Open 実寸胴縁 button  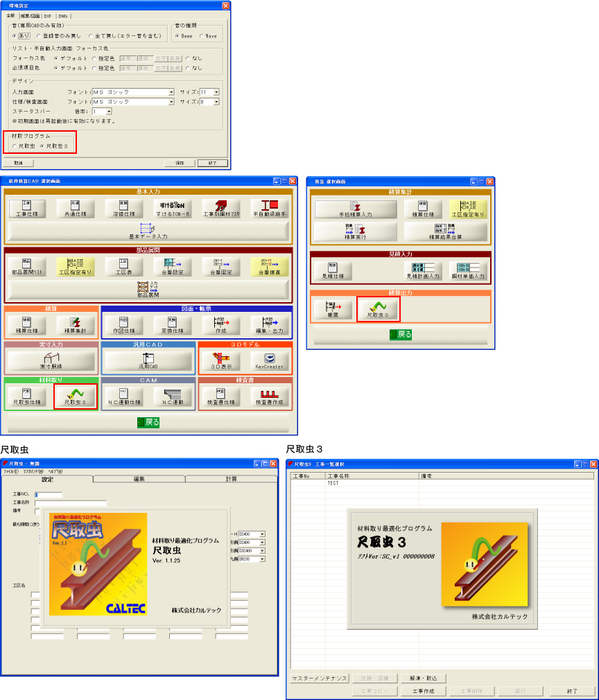51,361
